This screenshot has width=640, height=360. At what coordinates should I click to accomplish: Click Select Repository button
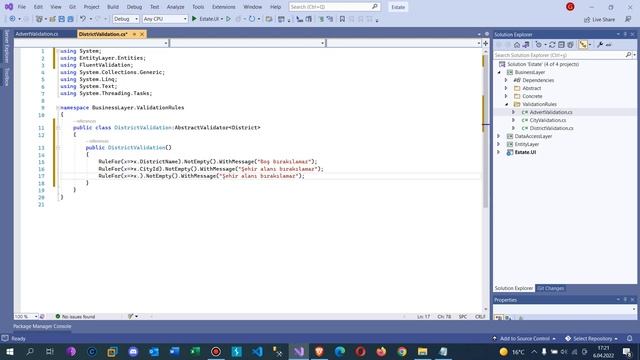(591, 338)
